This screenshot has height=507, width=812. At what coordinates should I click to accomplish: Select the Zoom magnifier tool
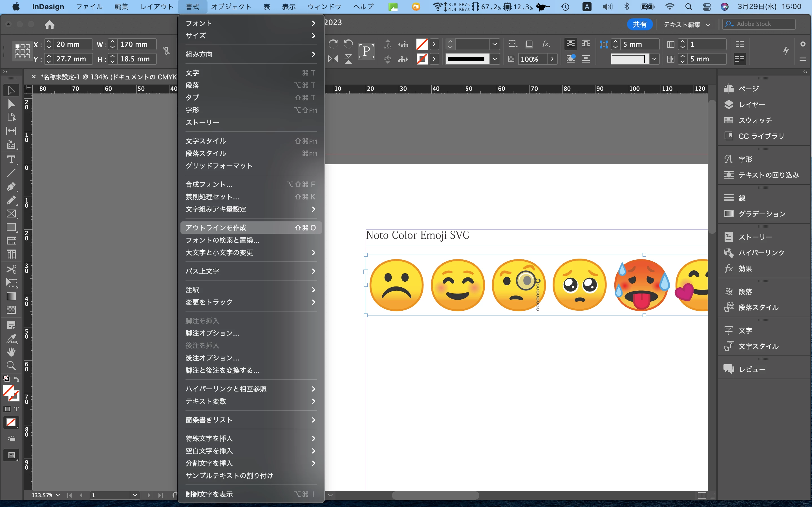click(x=11, y=366)
